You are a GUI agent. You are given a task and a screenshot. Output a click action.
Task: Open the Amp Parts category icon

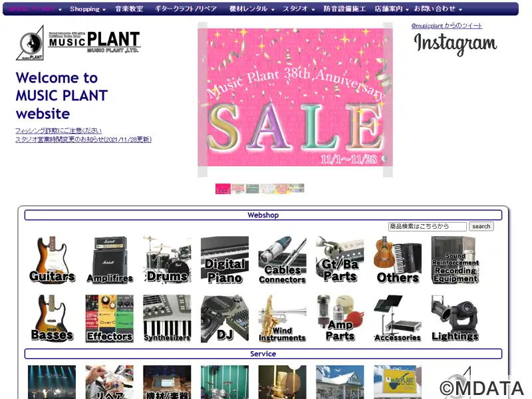pos(340,319)
